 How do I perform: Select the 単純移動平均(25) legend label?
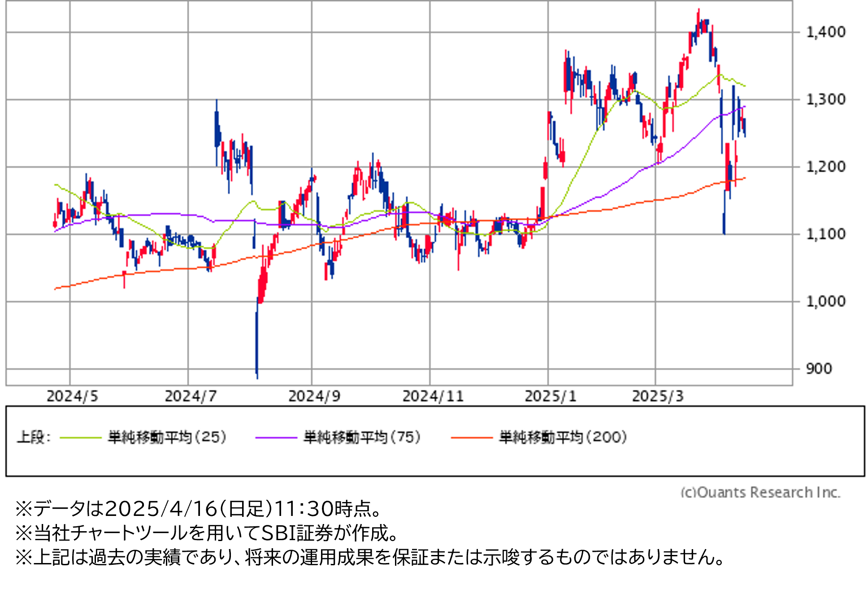coord(167,437)
